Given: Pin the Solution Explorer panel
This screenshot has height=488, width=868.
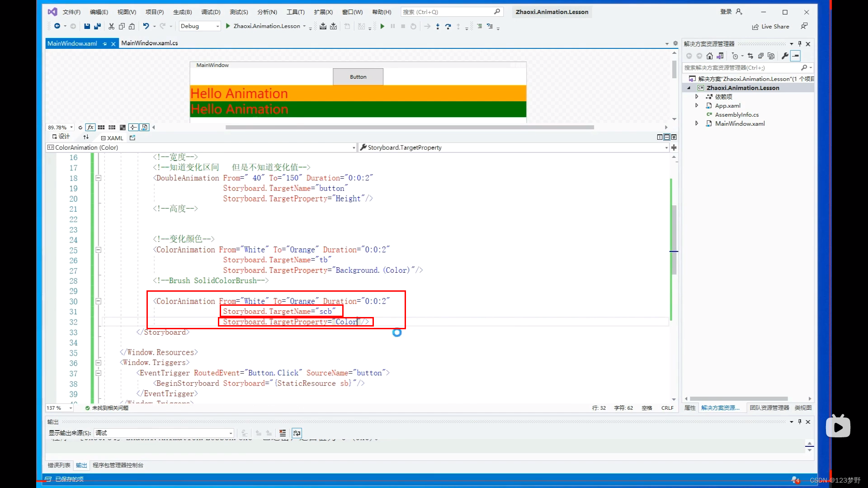Looking at the screenshot, I should tap(800, 44).
